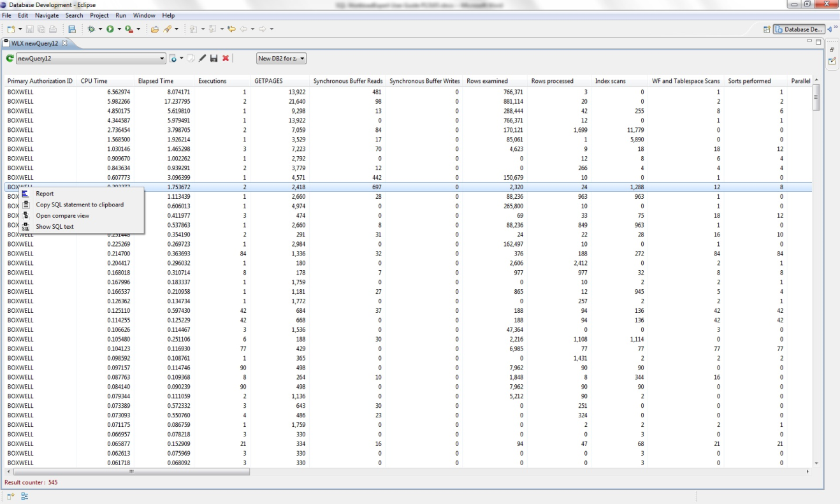This screenshot has height=504, width=840.
Task: Click the Open Perspective icon
Action: click(767, 29)
